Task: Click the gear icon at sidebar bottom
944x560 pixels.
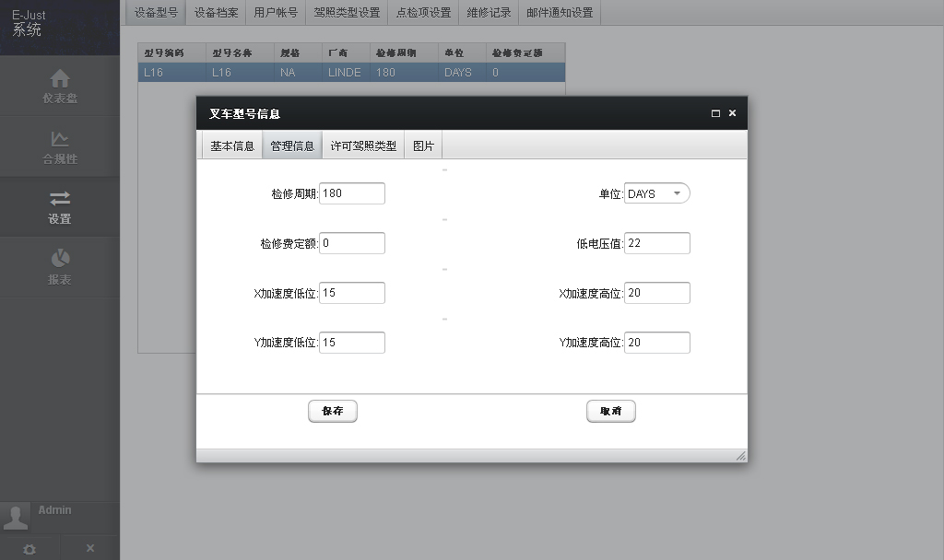Action: click(x=29, y=548)
